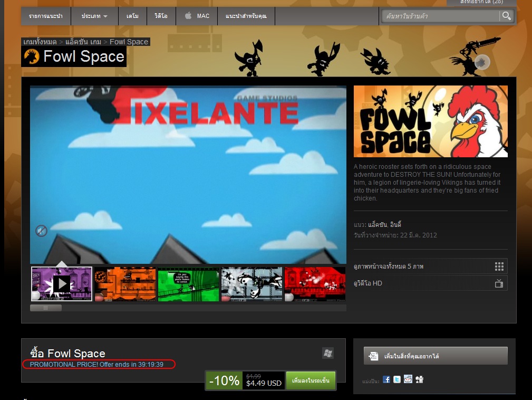532x400 pixels.
Task: Open the เดโม demos tab
Action: click(x=132, y=16)
